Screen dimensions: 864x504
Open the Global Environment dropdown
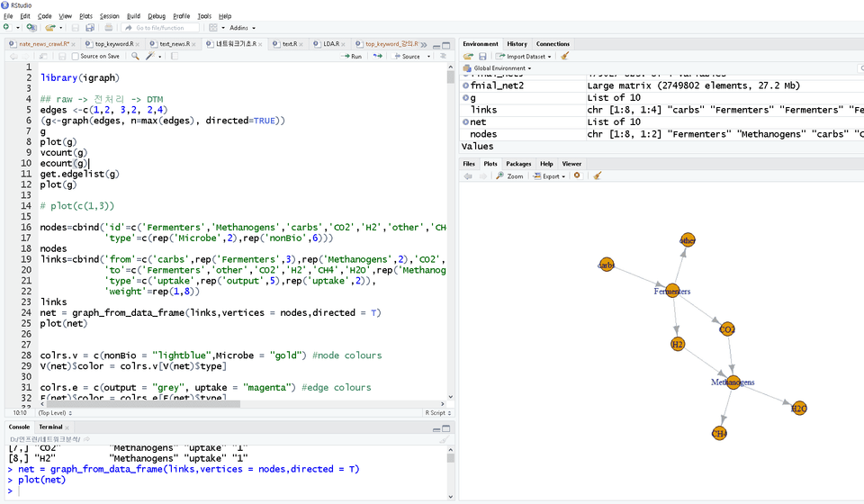pyautogui.click(x=499, y=68)
